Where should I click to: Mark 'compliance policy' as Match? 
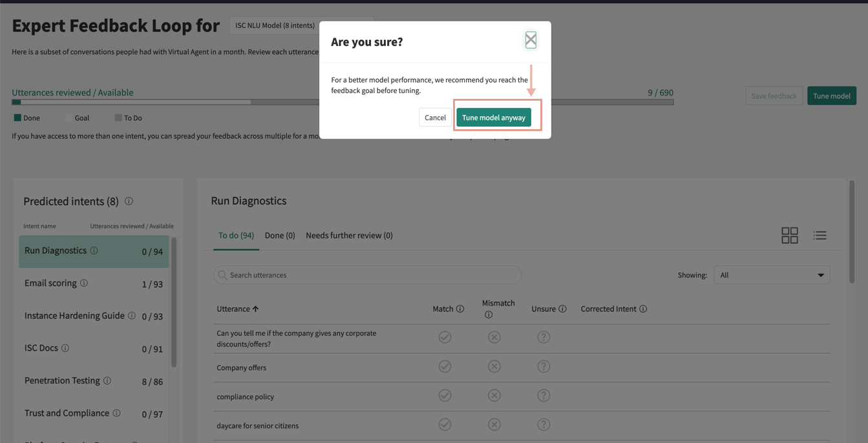click(x=445, y=395)
